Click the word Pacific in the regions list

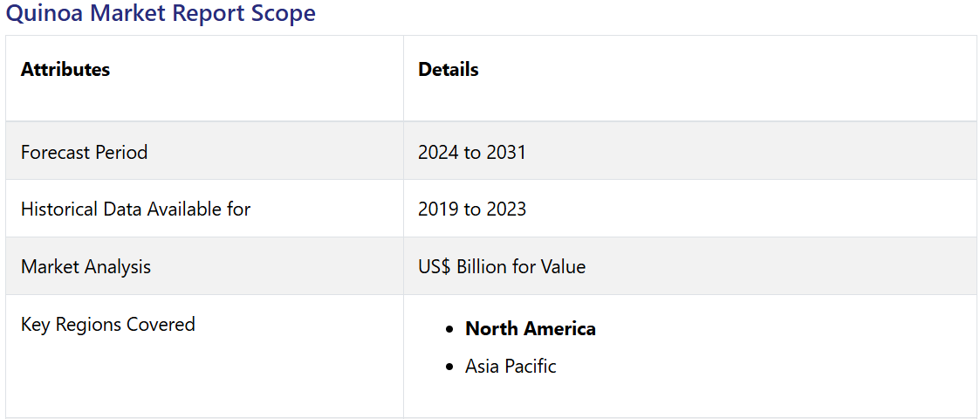click(531, 367)
